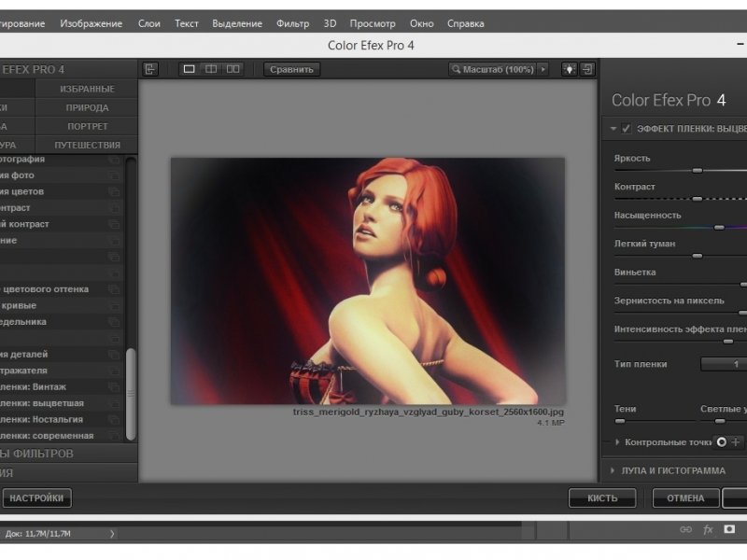Hide the right adjustments panel icon

[x=587, y=69]
